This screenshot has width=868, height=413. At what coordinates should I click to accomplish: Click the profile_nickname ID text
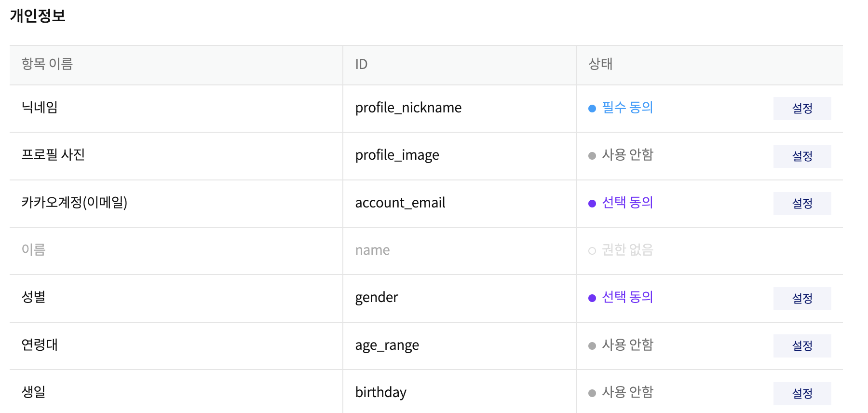[408, 108]
